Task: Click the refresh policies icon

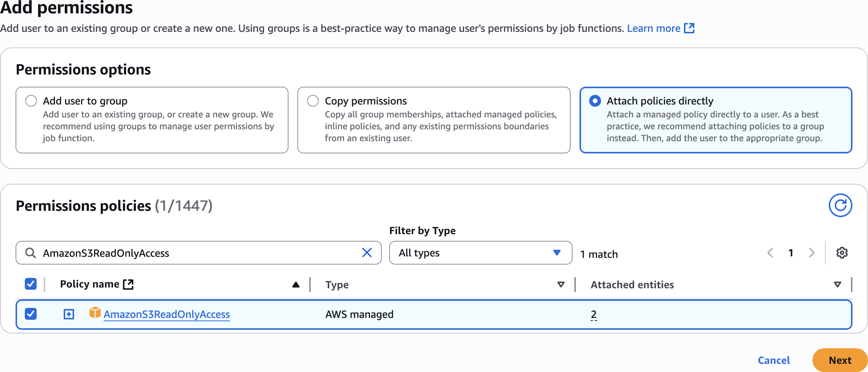Action: (840, 205)
